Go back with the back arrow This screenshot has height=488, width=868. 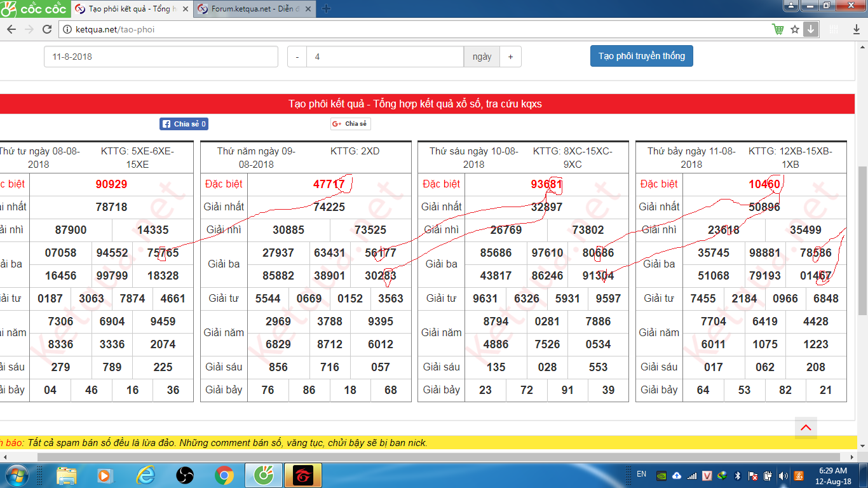coord(11,29)
